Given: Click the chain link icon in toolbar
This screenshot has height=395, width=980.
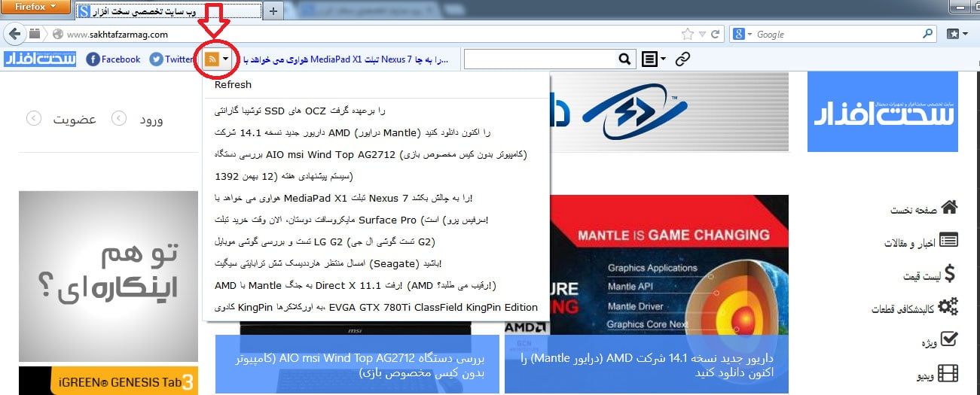Looking at the screenshot, I should [682, 59].
